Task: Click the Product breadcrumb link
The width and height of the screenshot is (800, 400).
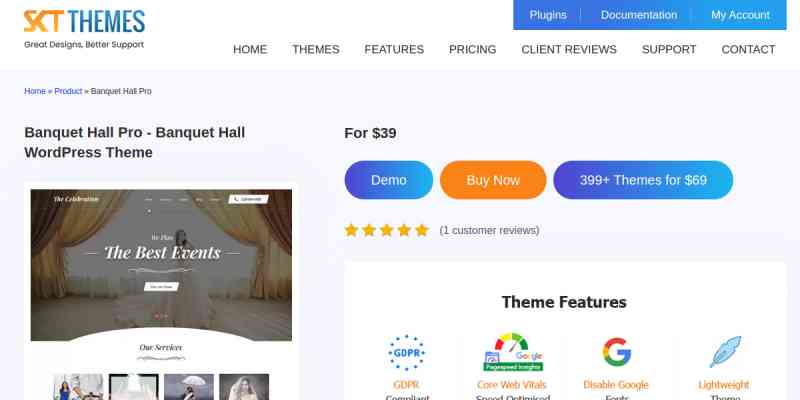Action: click(x=68, y=91)
